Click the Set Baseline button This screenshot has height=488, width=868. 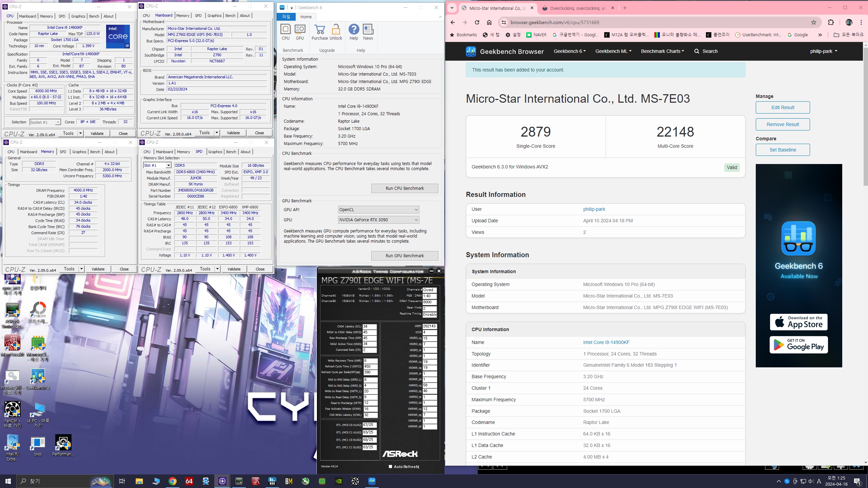click(783, 150)
